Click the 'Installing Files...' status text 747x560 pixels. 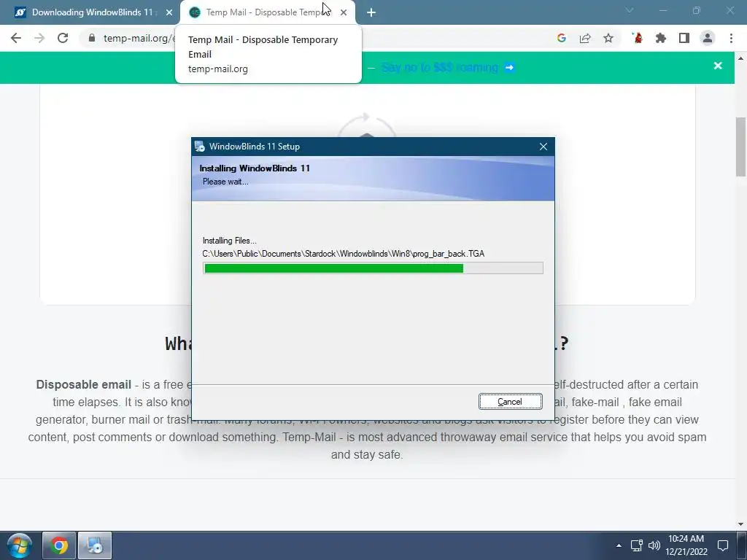click(230, 241)
